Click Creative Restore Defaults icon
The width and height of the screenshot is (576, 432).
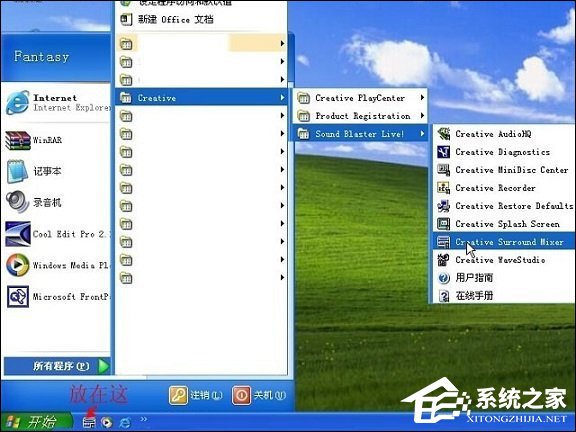pyautogui.click(x=443, y=206)
